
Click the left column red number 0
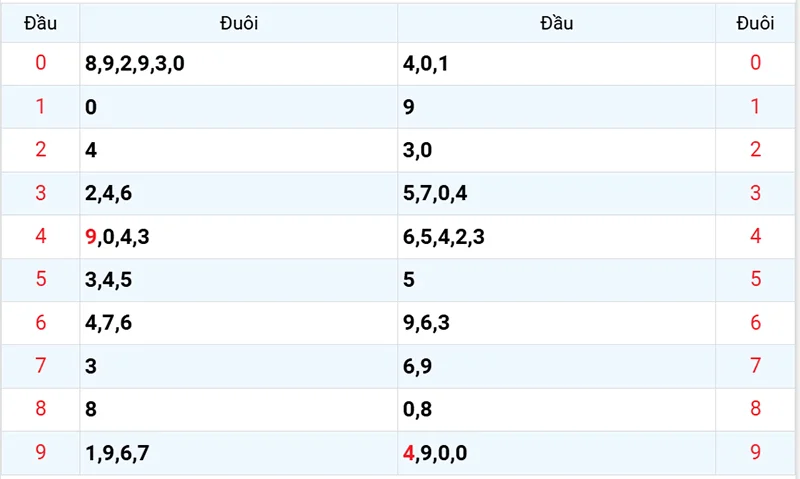[41, 63]
